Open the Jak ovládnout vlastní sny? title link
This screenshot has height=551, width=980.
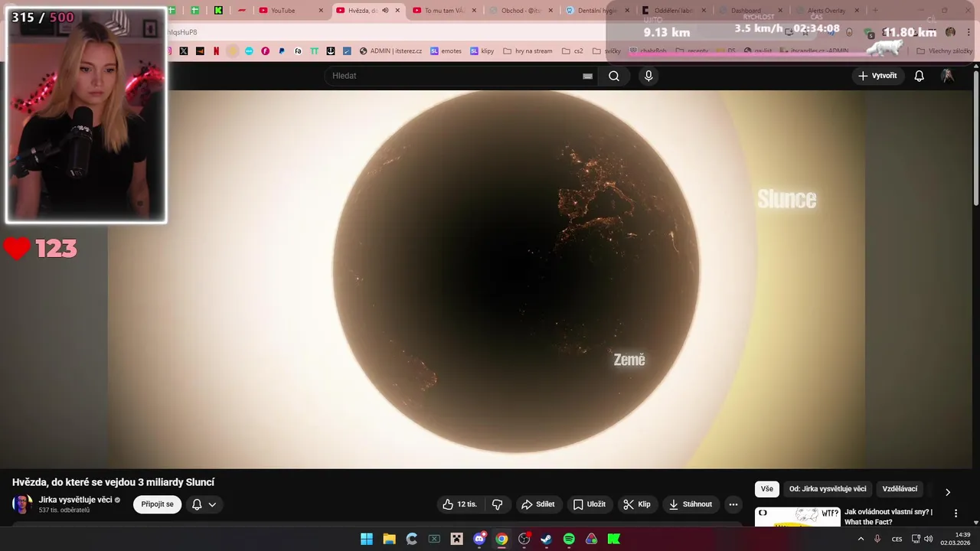click(888, 517)
